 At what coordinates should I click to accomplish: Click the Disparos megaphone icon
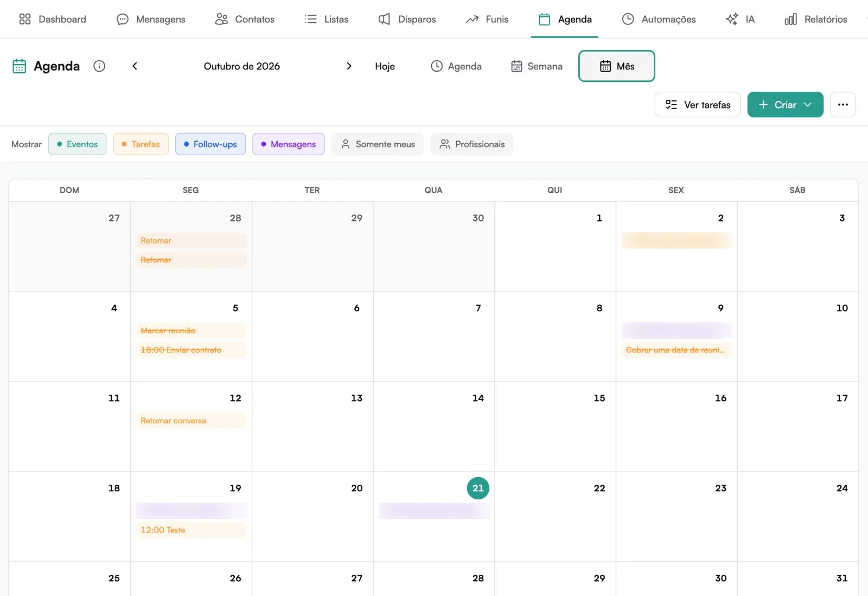384,19
